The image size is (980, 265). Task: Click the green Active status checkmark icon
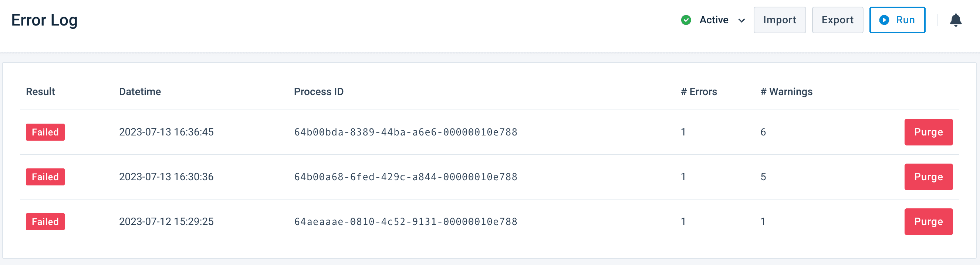[x=686, y=20]
